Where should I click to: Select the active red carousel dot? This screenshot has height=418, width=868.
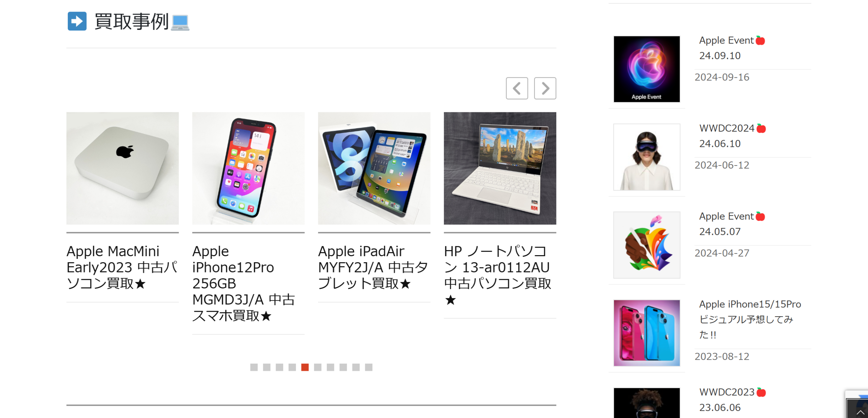(x=305, y=367)
